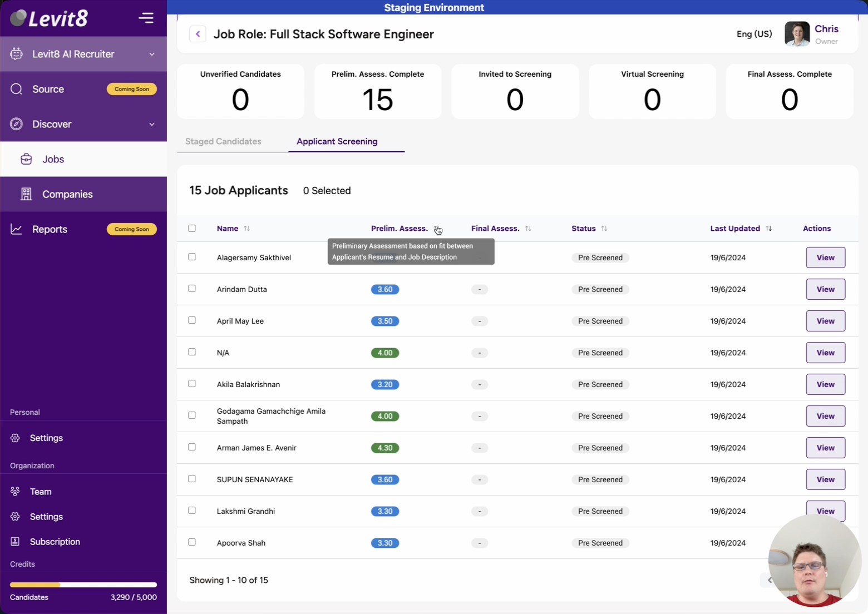The width and height of the screenshot is (868, 614).
Task: Go to Companies in the sidebar
Action: tap(67, 194)
